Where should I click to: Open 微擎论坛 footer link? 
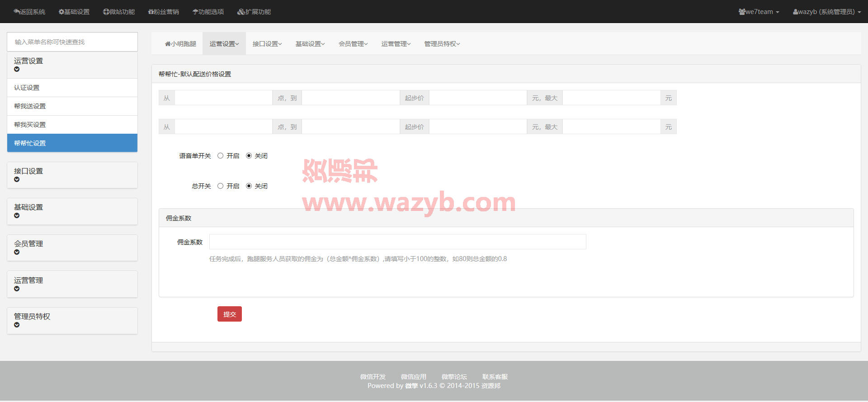click(454, 377)
